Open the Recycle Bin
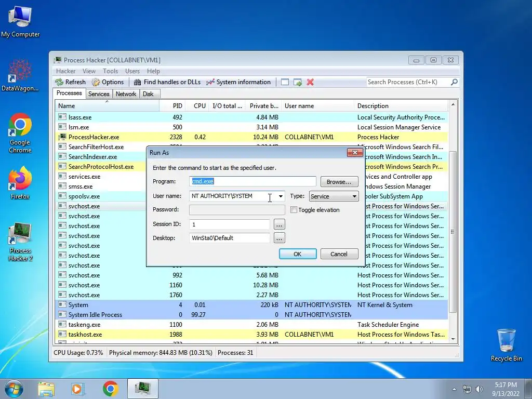Screen dimensions: 532x399 506,345
